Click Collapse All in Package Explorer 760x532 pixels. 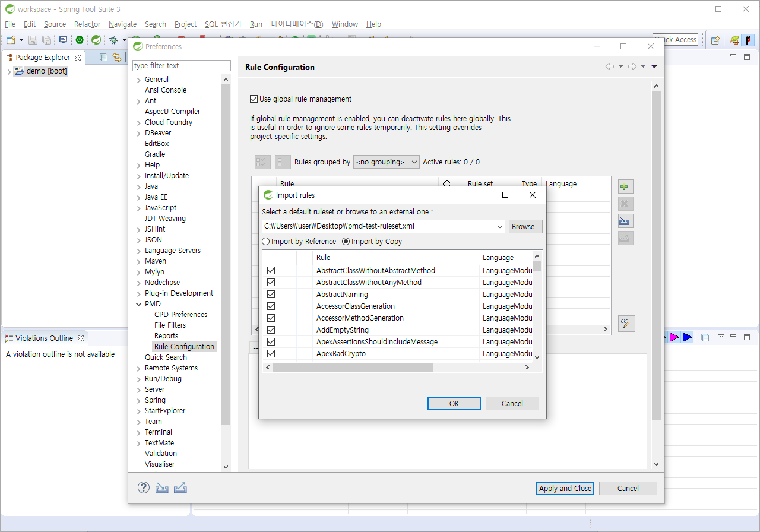104,57
